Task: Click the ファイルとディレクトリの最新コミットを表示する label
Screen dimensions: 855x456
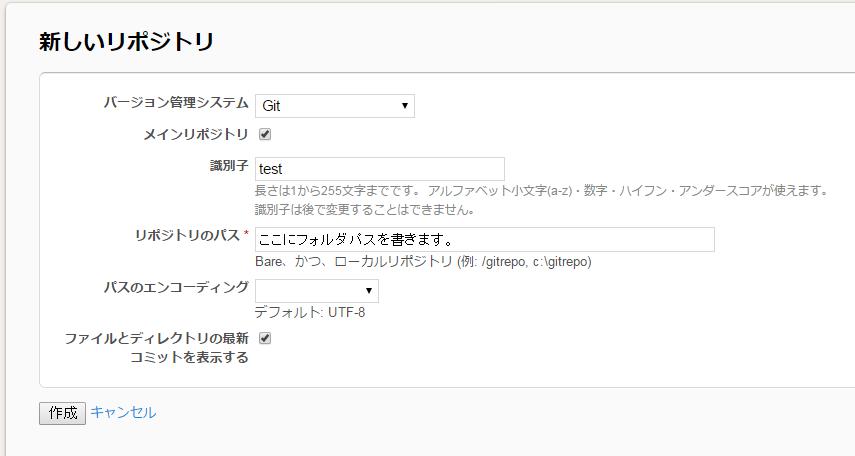Action: 156,348
